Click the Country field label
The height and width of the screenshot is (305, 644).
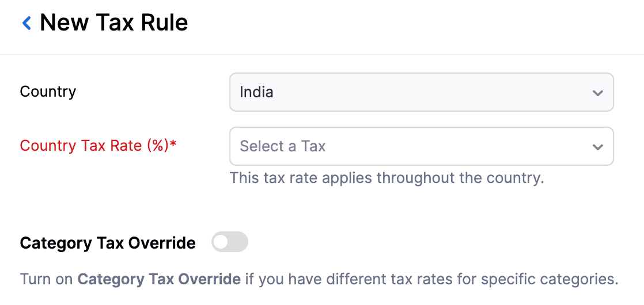(x=48, y=91)
